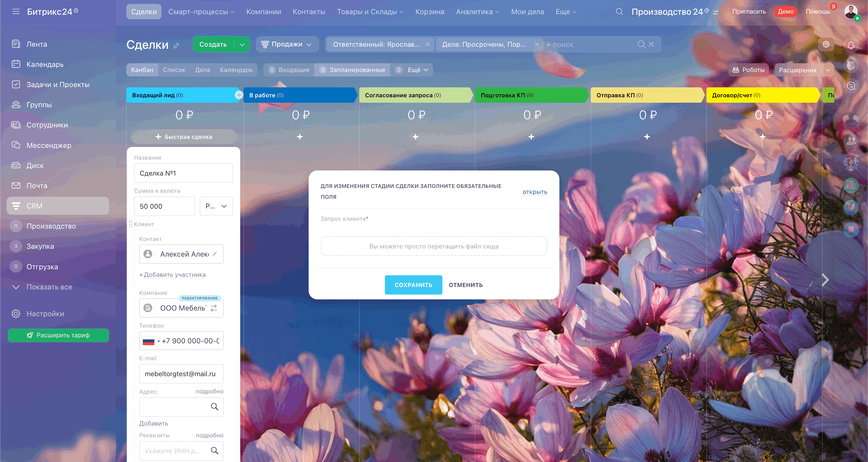
Task: Expand the Создать button dropdown arrow
Action: point(242,45)
